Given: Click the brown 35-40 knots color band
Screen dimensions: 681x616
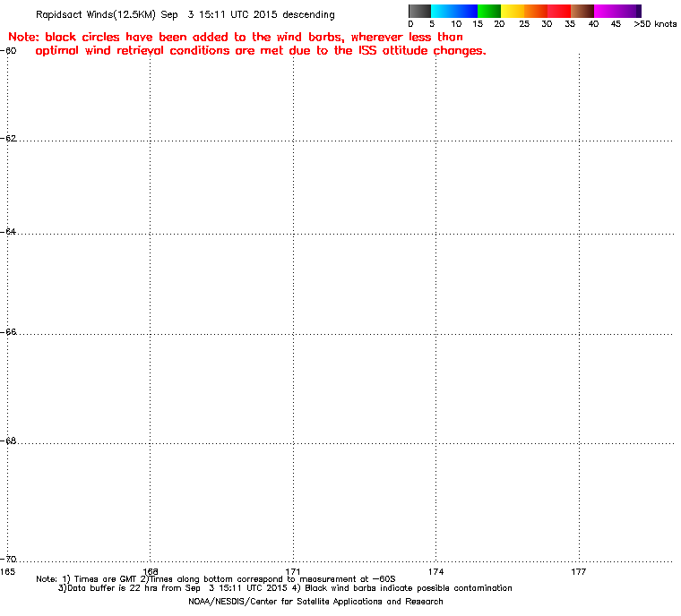Looking at the screenshot, I should tap(582, 11).
